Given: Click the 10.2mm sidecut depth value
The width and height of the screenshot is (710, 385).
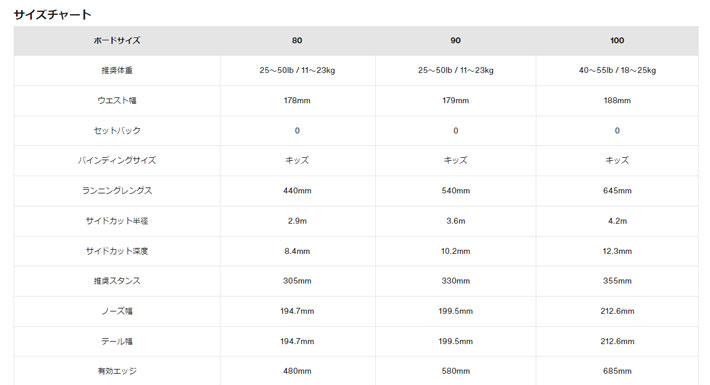Looking at the screenshot, I should pos(456,251).
